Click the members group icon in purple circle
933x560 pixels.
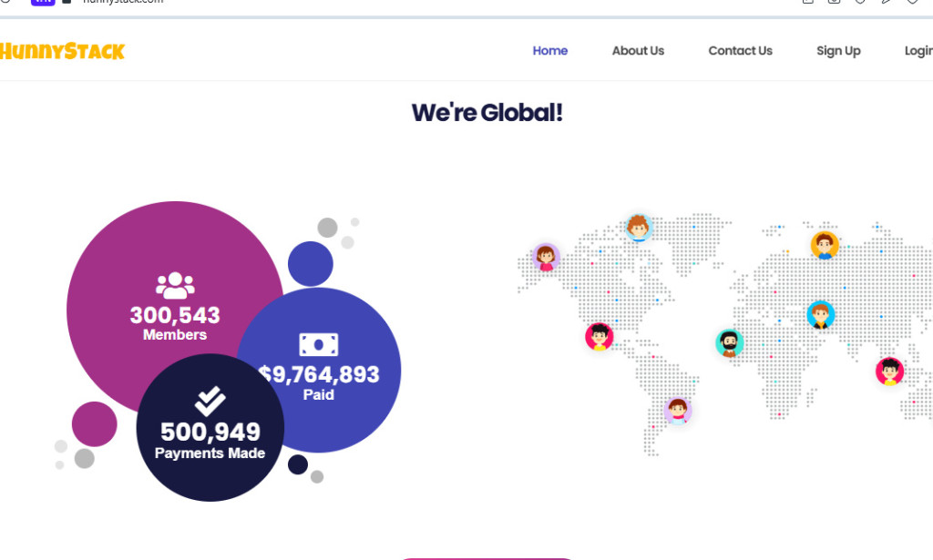point(175,283)
